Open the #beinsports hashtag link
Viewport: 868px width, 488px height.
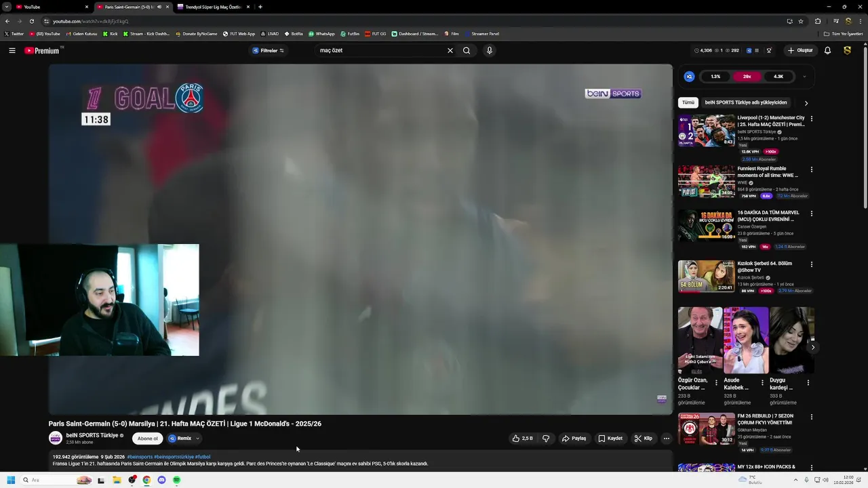point(140,457)
